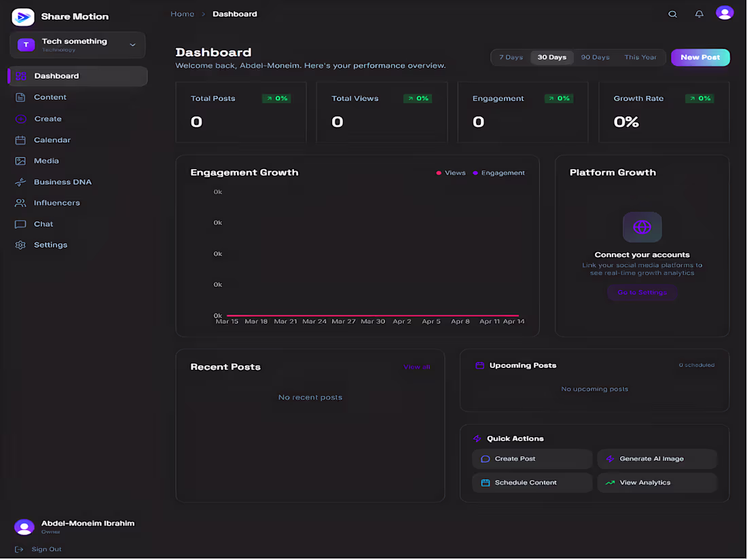This screenshot has height=560, width=747.
Task: Click the Share Motion logo
Action: point(23,17)
